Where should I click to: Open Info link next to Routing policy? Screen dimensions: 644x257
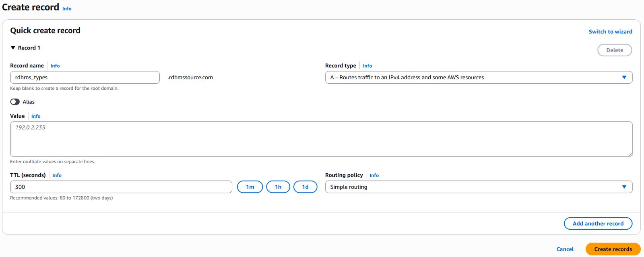click(x=374, y=175)
